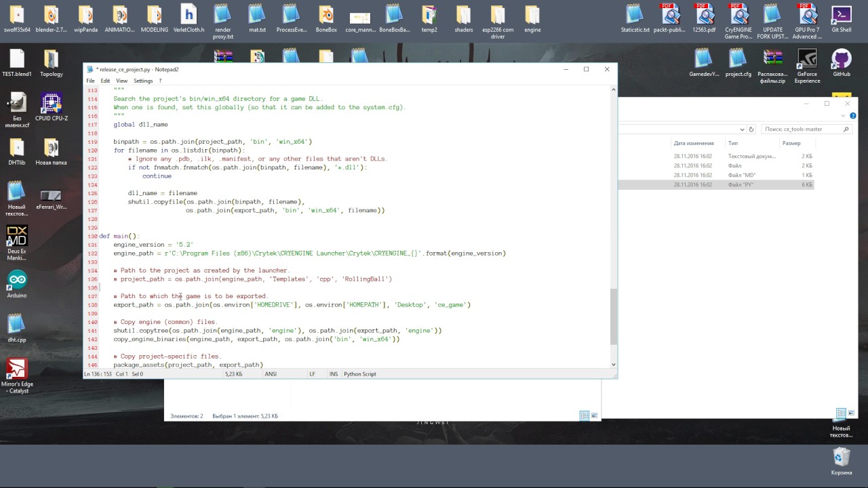Open the Topology folder icon
Viewport: 868px width, 488px height.
pos(52,63)
